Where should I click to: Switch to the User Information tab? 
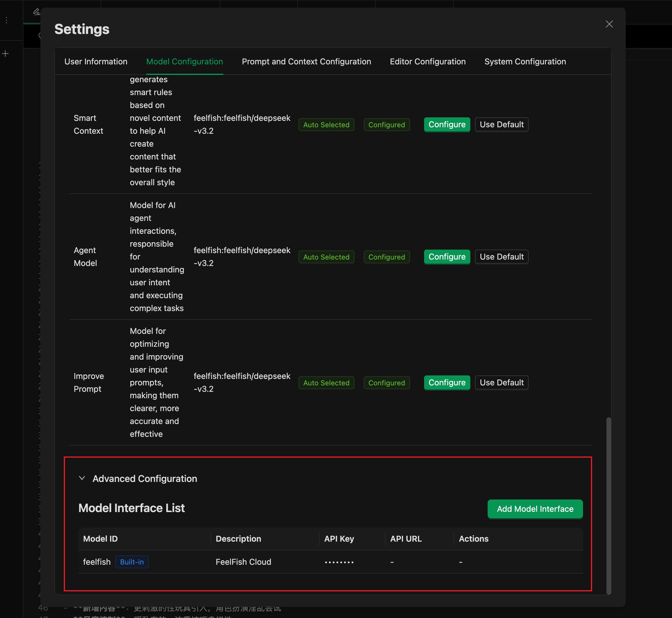tap(96, 61)
